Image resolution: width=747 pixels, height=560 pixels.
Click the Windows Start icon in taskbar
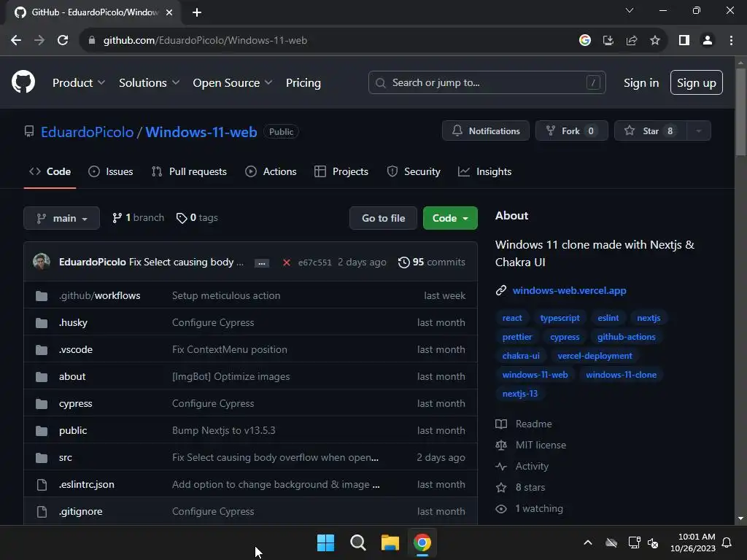click(x=326, y=542)
